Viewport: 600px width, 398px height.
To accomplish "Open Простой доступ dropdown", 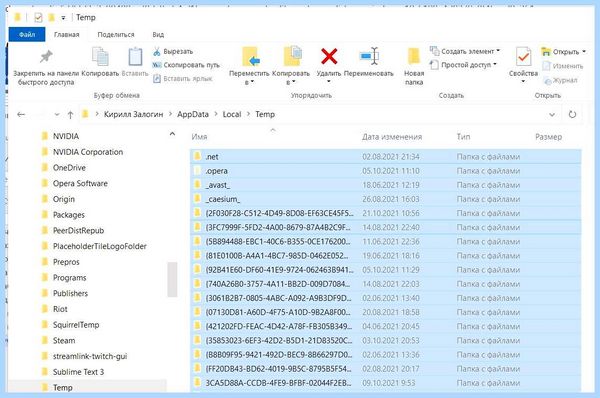I will click(463, 65).
